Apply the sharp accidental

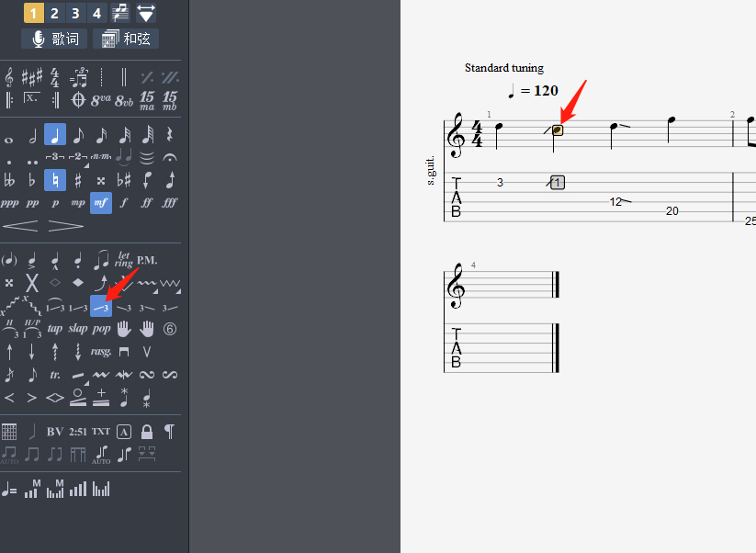tap(78, 180)
